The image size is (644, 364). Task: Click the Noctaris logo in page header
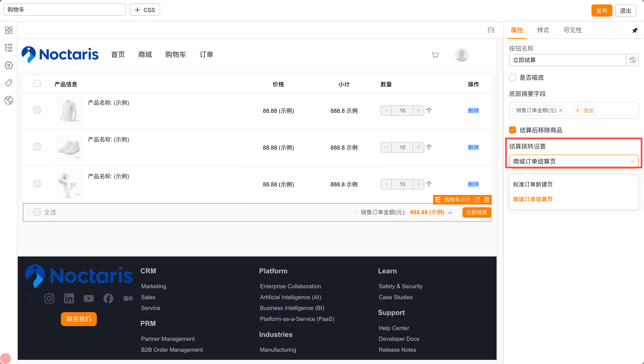60,55
